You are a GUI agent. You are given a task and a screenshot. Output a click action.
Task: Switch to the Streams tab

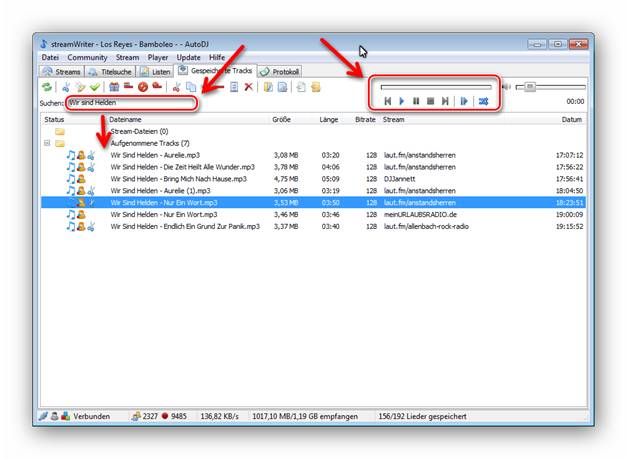pyautogui.click(x=62, y=72)
